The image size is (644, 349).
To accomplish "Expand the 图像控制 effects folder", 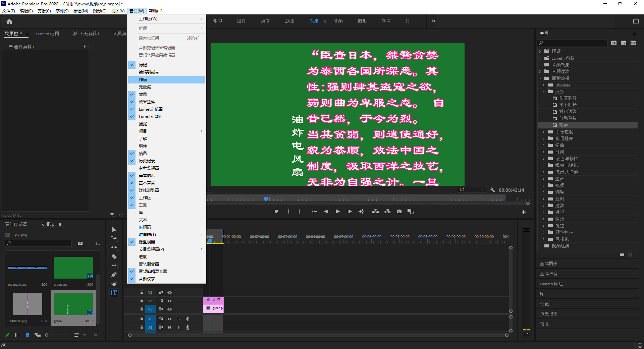I will [544, 132].
